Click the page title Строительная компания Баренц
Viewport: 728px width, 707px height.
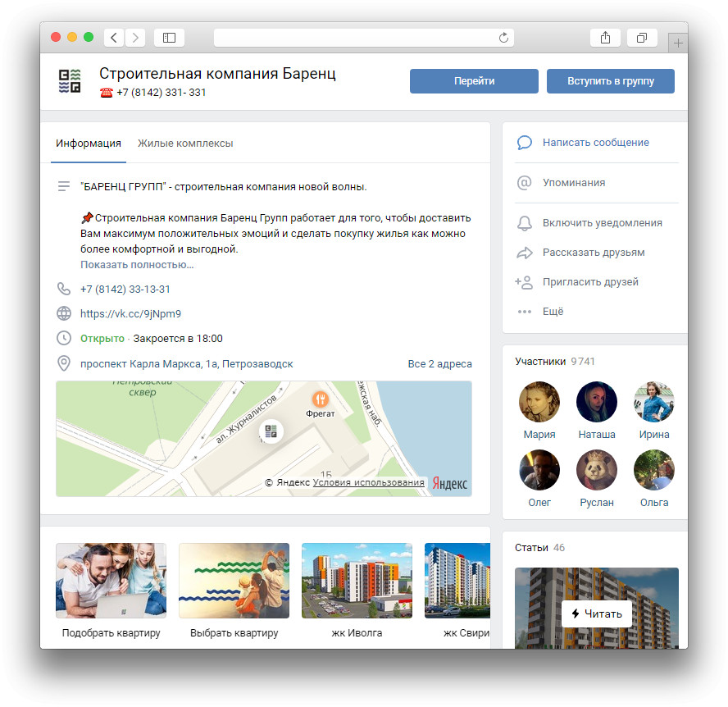(x=217, y=73)
